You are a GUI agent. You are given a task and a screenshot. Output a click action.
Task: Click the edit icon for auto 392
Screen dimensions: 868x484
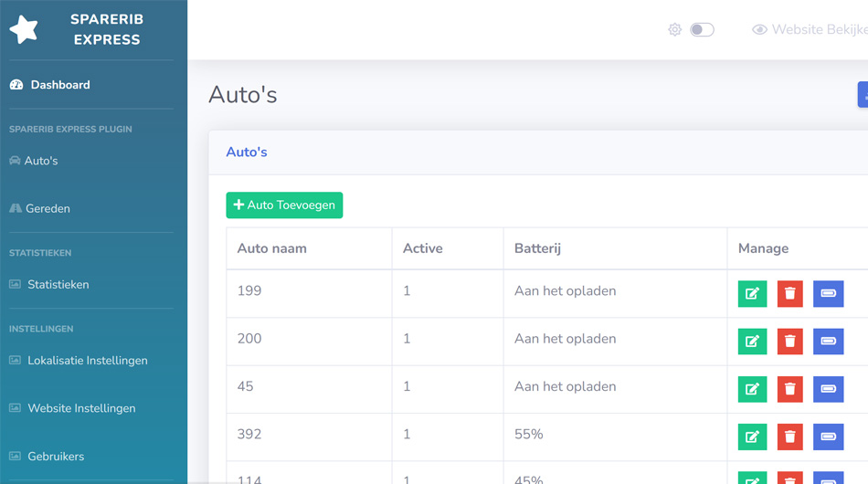click(x=752, y=437)
